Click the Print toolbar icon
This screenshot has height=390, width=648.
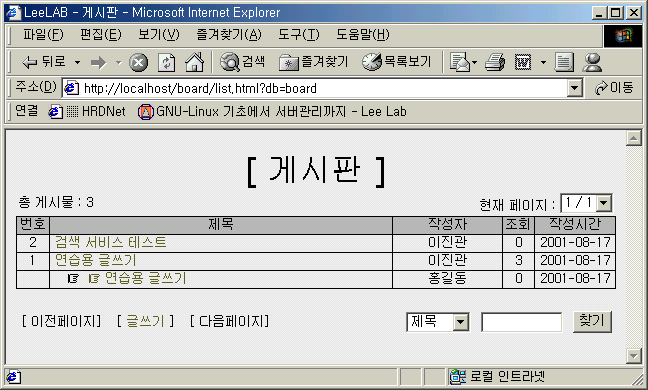point(495,62)
